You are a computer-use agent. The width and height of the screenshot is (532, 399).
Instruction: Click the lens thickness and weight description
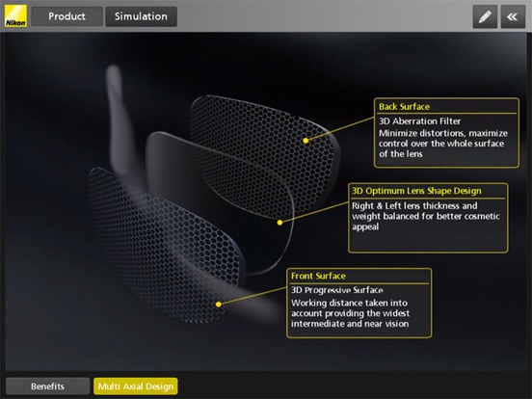click(x=425, y=216)
